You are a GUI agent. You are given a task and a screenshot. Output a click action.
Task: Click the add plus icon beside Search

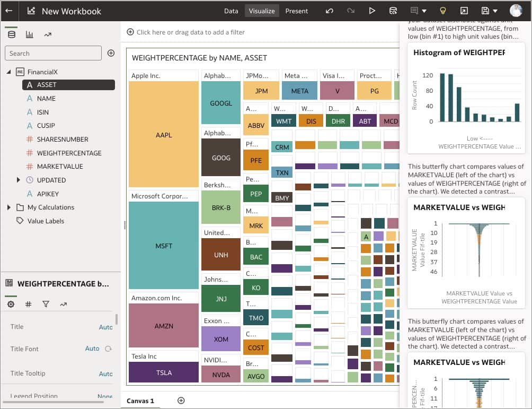point(111,53)
